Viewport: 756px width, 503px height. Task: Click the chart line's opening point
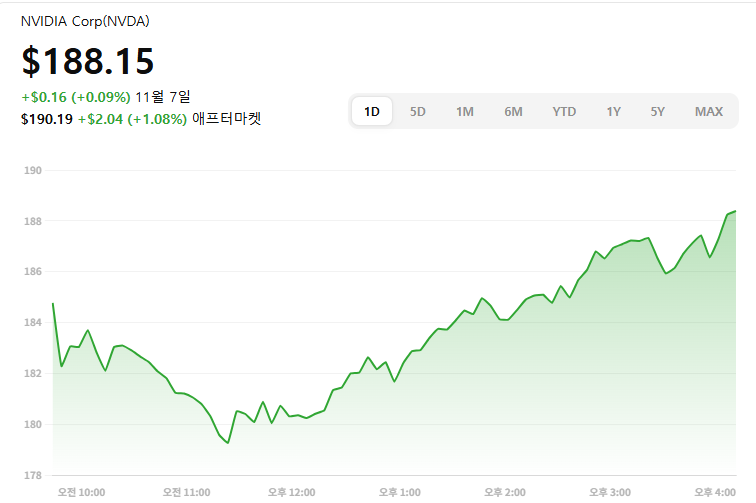(53, 303)
